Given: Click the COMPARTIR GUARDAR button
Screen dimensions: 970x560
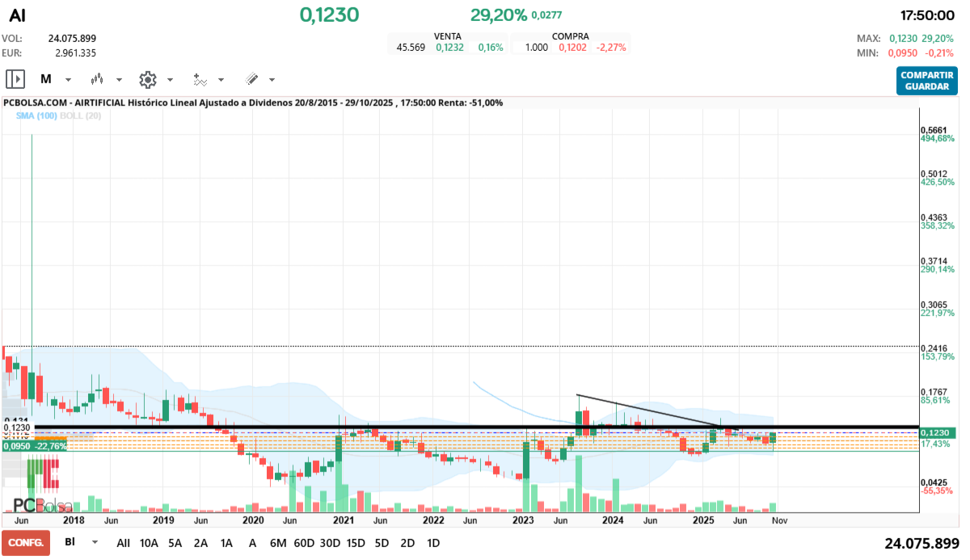Looking at the screenshot, I should point(926,80).
